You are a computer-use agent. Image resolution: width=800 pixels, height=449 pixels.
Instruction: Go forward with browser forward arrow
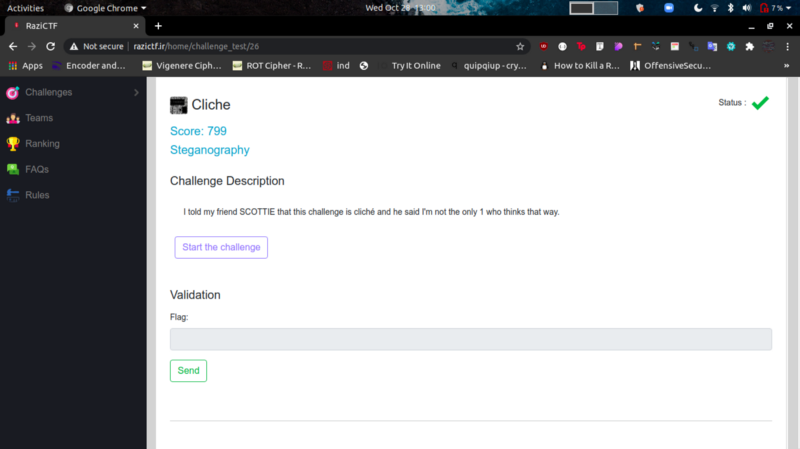coord(32,46)
